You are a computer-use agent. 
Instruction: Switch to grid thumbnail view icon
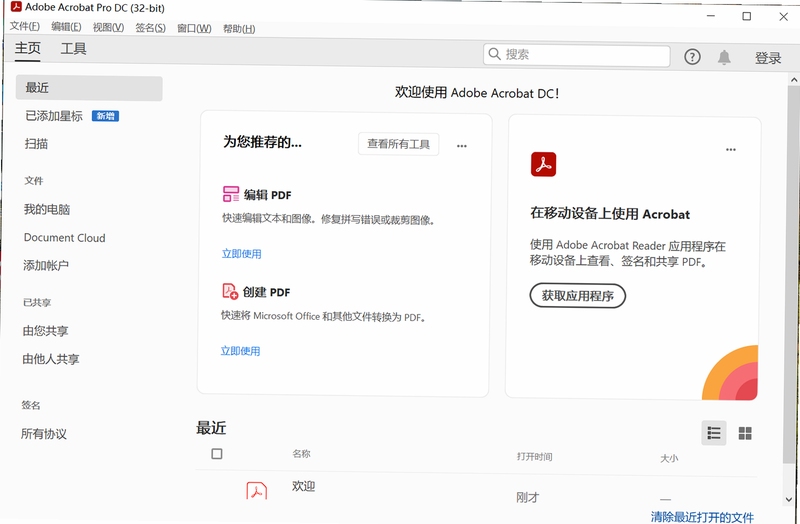coord(745,434)
